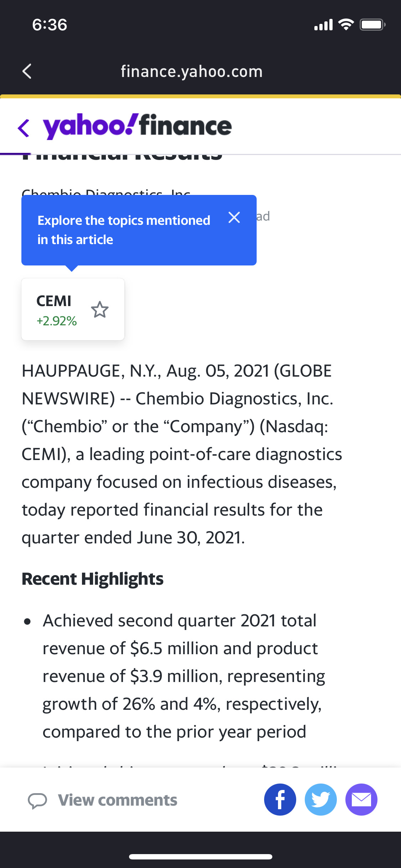
Task: Tap the Recent Highlights heading
Action: click(93, 579)
